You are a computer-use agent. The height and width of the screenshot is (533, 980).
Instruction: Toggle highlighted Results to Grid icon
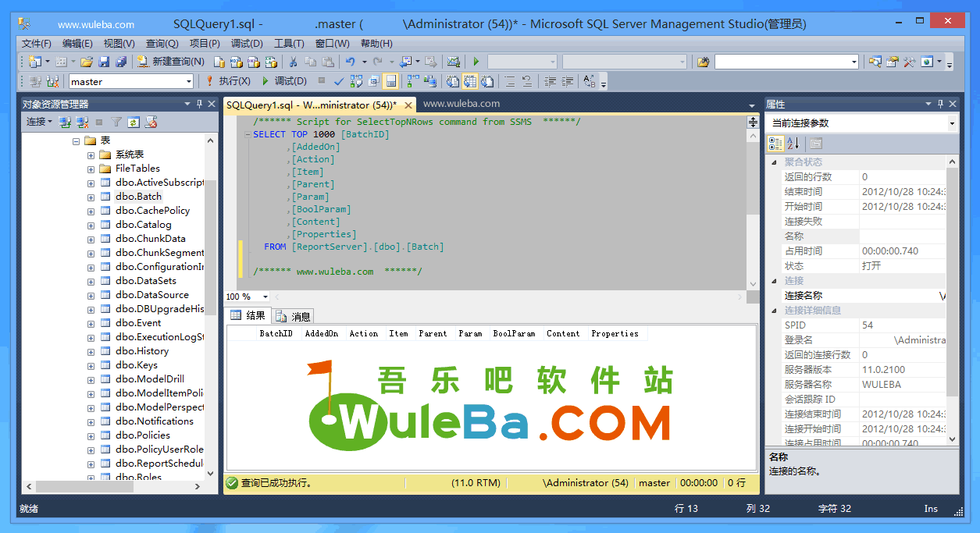point(469,81)
